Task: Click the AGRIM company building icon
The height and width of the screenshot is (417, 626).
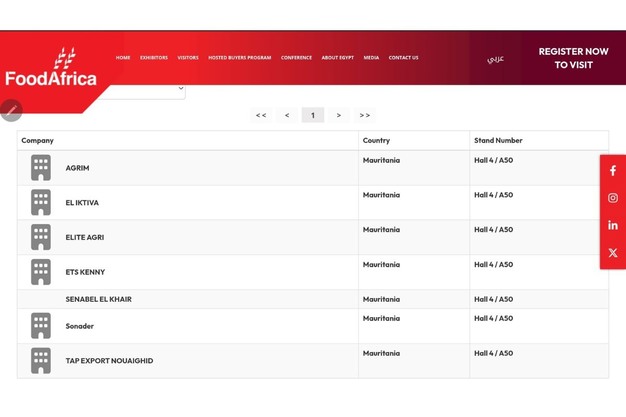Action: pos(41,168)
